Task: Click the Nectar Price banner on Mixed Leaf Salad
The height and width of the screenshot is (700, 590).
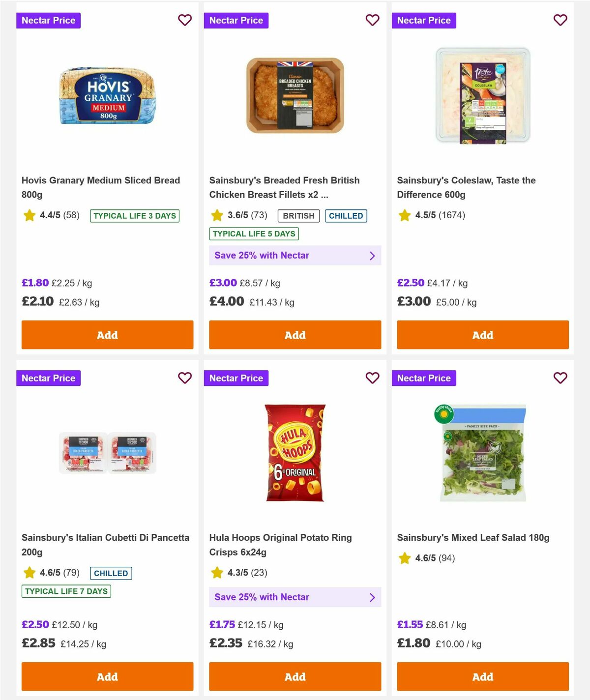Action: [x=424, y=378]
